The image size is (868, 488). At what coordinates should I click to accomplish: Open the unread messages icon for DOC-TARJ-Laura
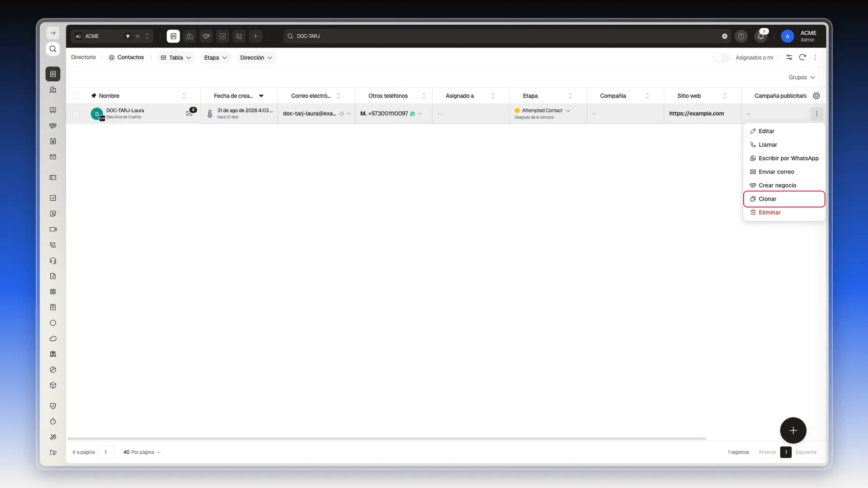(x=190, y=113)
